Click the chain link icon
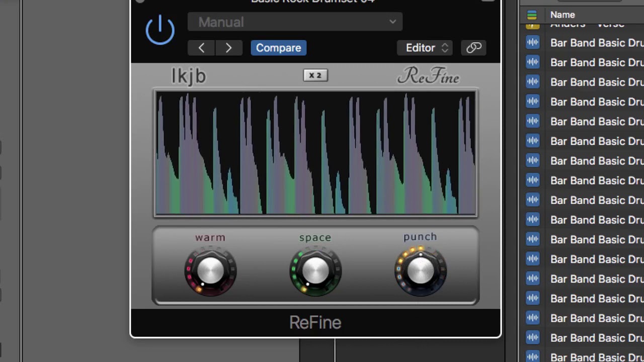Screen dimensions: 644x362 tap(473, 48)
